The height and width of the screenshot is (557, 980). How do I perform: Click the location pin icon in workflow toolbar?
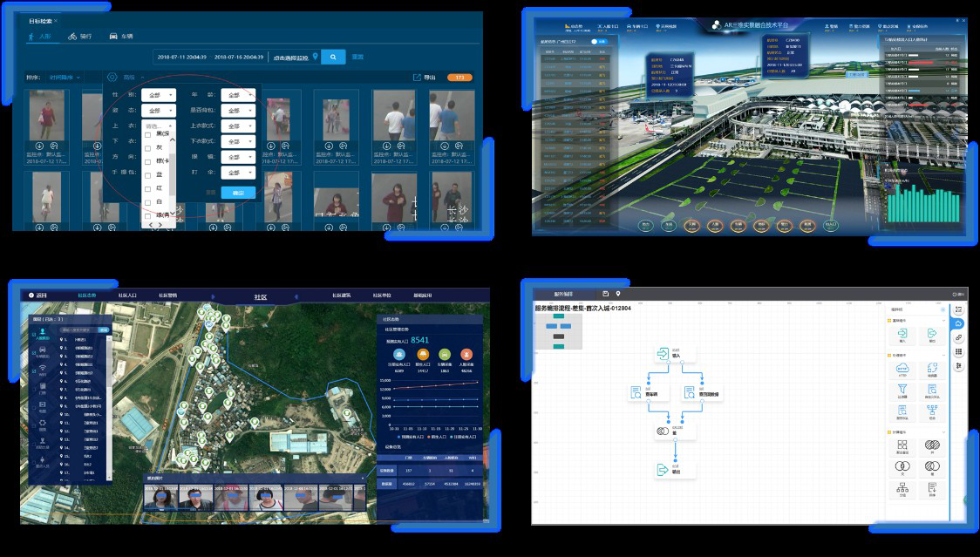pyautogui.click(x=618, y=294)
